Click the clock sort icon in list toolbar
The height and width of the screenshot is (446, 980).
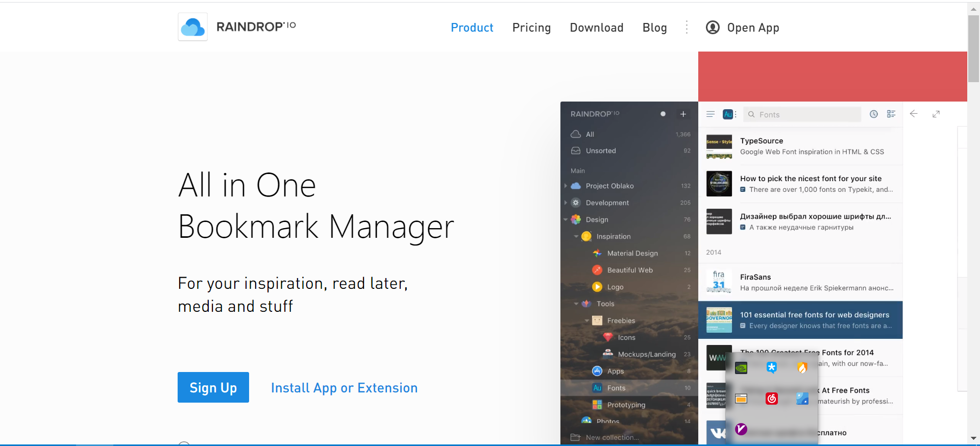(x=874, y=114)
